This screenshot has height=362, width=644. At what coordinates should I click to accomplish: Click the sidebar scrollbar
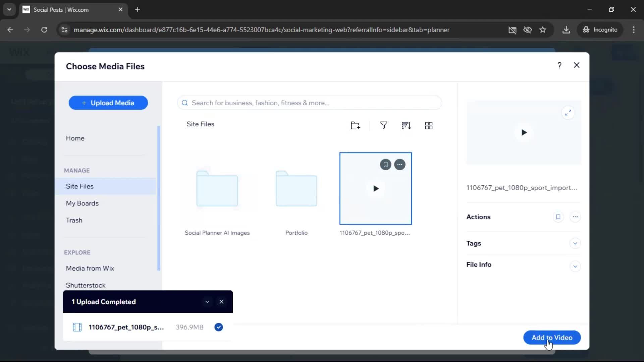[159, 198]
